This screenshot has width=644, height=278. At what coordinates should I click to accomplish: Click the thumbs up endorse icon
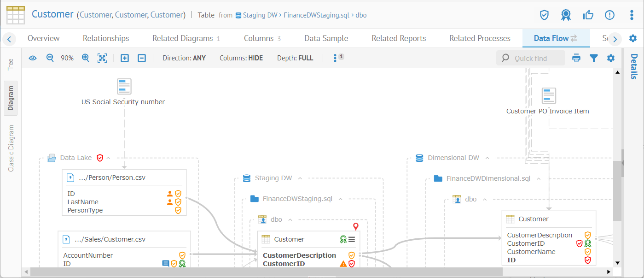[x=588, y=15]
